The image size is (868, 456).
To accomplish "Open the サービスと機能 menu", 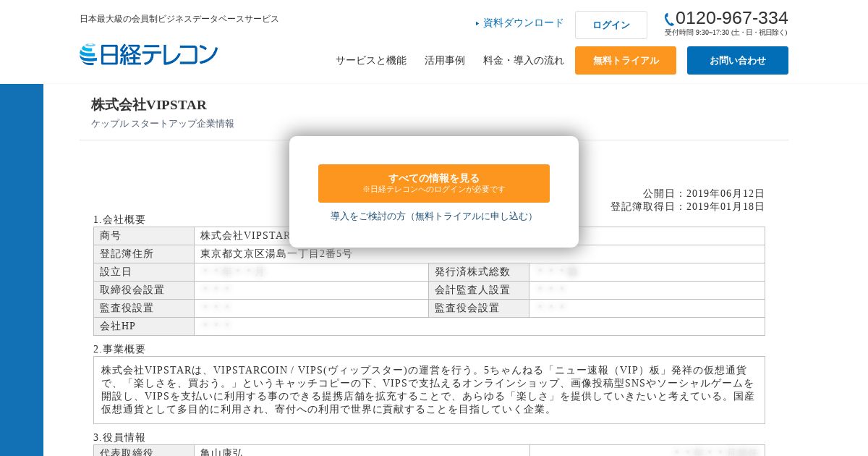I will (371, 61).
